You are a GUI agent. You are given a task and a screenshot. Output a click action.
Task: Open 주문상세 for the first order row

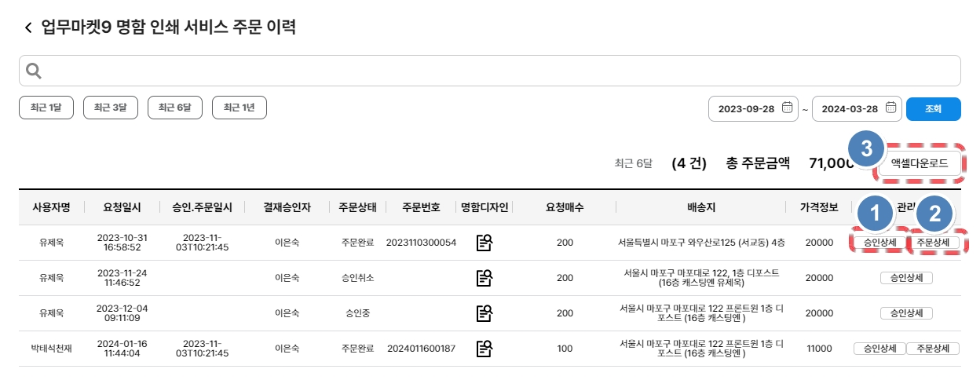[933, 243]
